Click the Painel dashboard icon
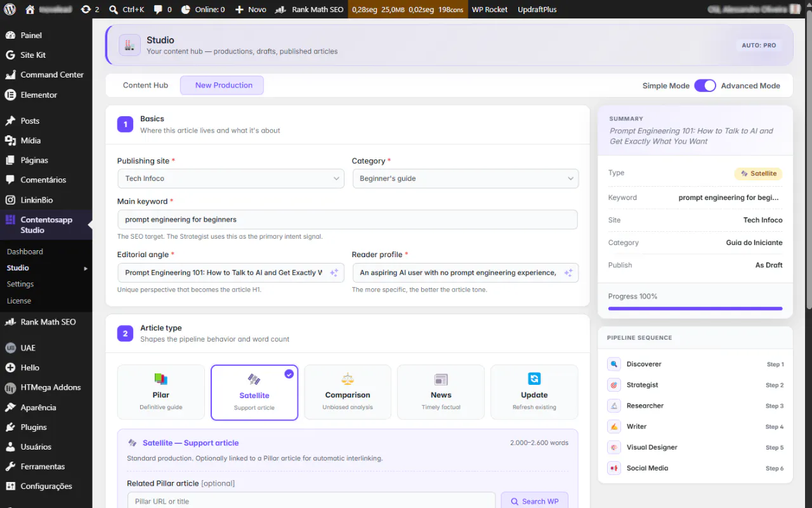 tap(10, 36)
